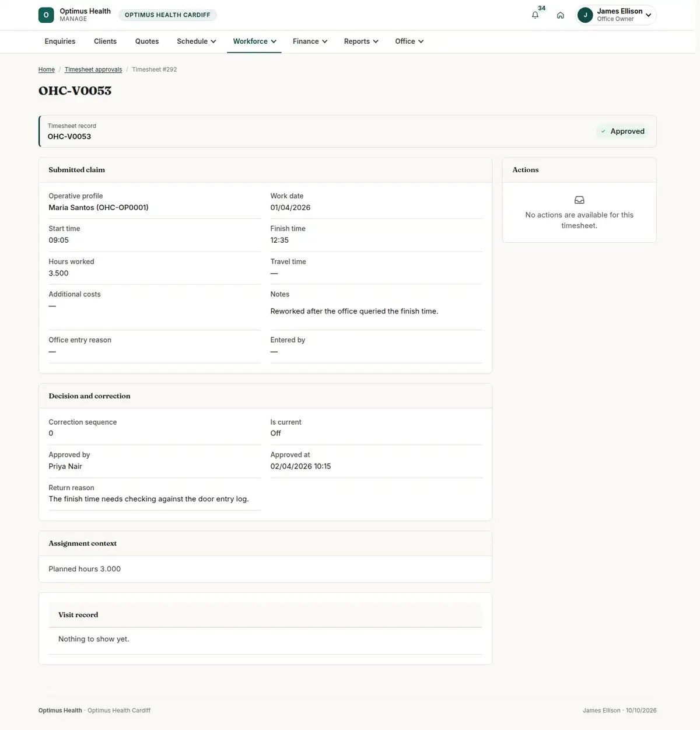This screenshot has height=730, width=700.
Task: Click the Approved status badge
Action: [622, 131]
